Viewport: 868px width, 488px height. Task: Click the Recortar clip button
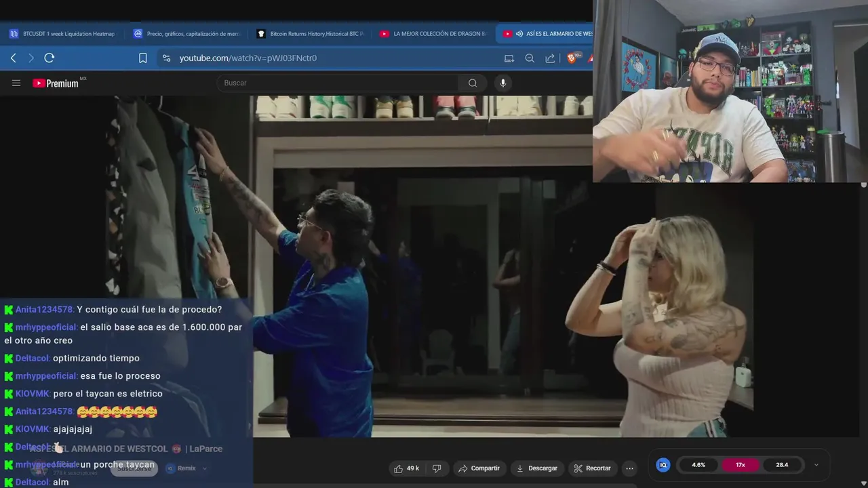coord(592,468)
